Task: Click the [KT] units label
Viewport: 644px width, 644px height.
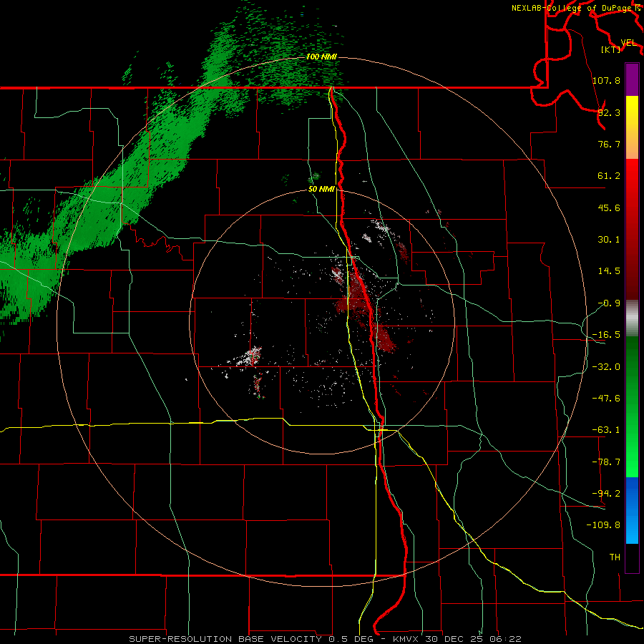Action: pos(611,49)
